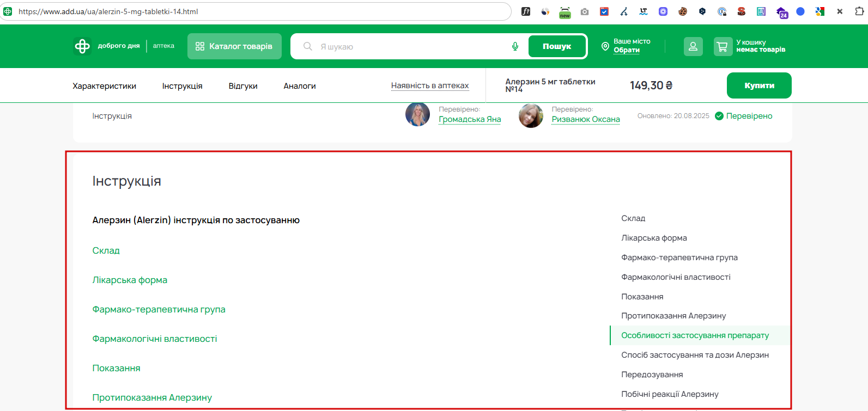
Task: Click the purple graduation cap extension with badge 24
Action: click(781, 13)
